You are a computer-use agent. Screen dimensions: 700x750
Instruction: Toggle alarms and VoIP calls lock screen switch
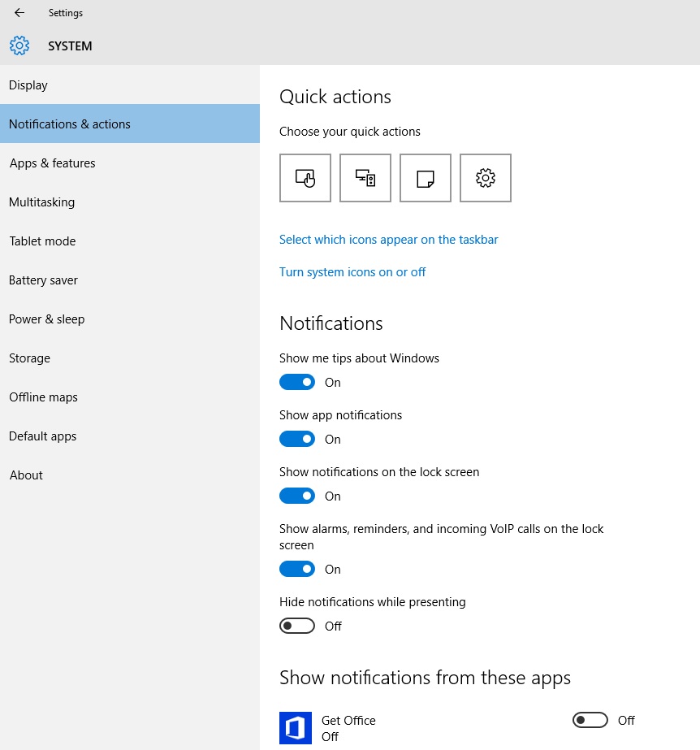pyautogui.click(x=297, y=569)
